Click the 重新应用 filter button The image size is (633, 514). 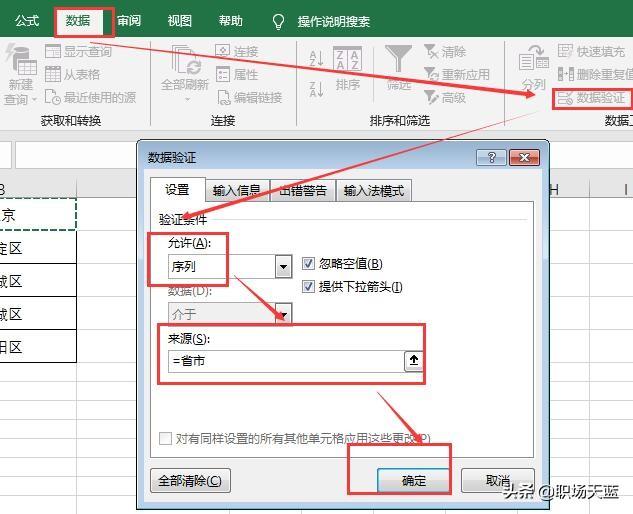(457, 74)
